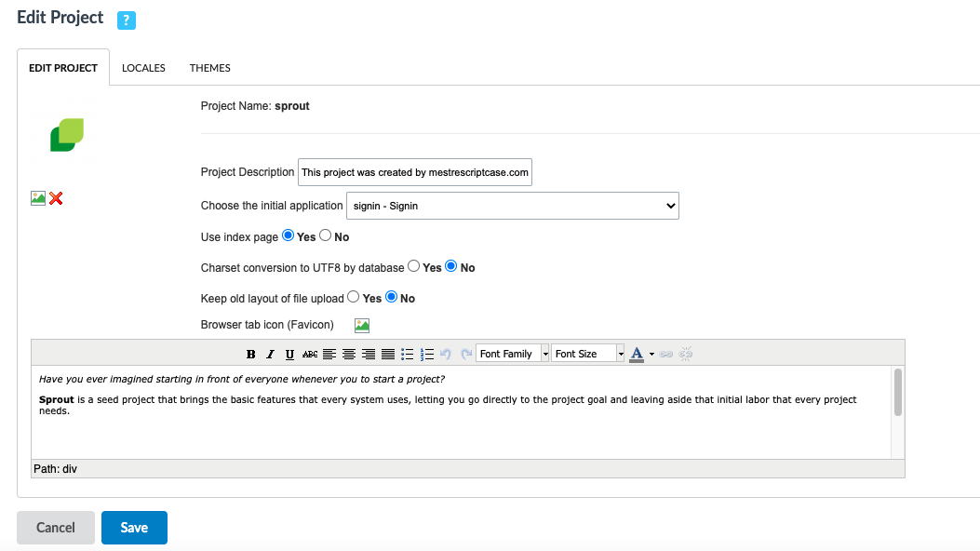This screenshot has width=980, height=551.
Task: Remove project image with the red X
Action: click(x=56, y=198)
